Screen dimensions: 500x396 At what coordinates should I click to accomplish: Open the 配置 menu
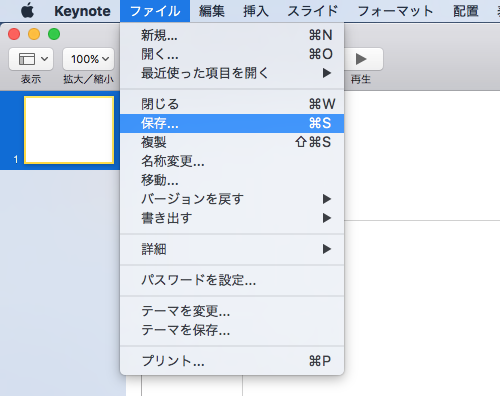pos(466,11)
